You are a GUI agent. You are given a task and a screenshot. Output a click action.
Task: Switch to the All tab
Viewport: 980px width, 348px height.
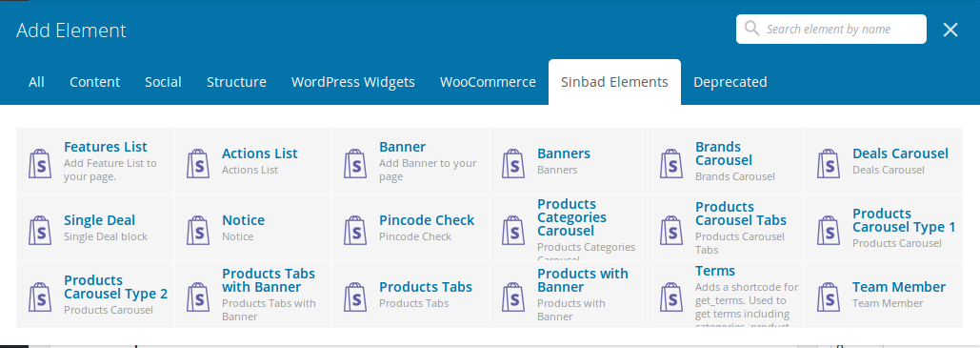tap(36, 82)
